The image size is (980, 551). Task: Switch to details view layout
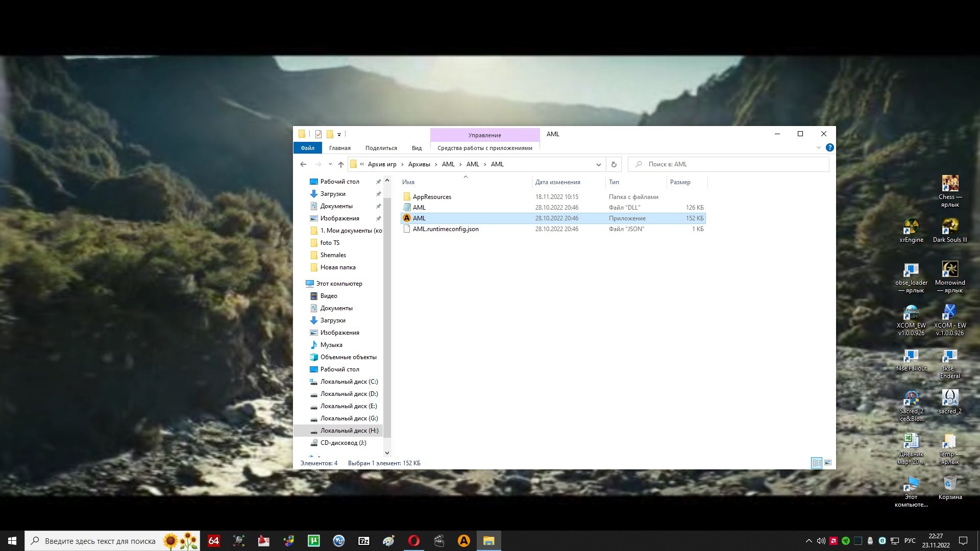pyautogui.click(x=817, y=463)
